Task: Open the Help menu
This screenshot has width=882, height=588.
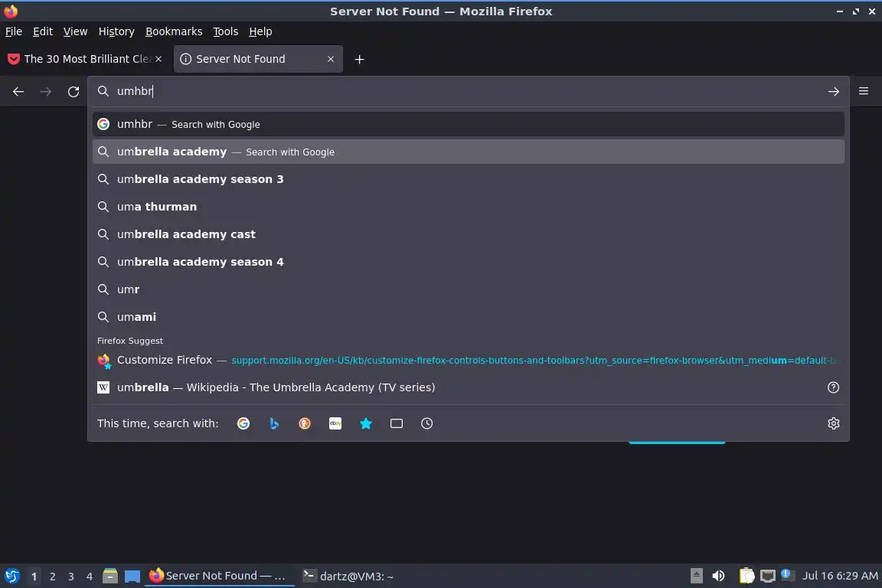Action: coord(260,31)
